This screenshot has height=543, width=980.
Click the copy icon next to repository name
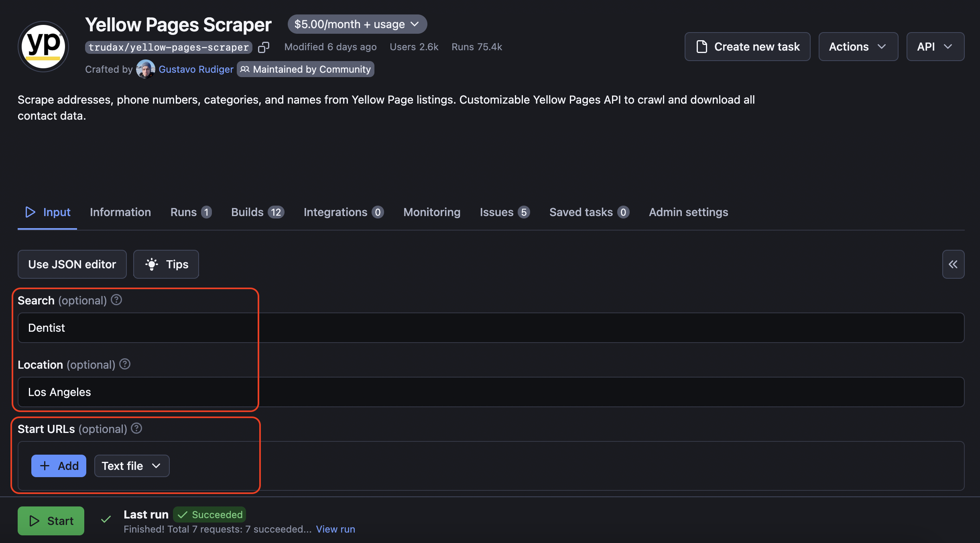(x=263, y=47)
